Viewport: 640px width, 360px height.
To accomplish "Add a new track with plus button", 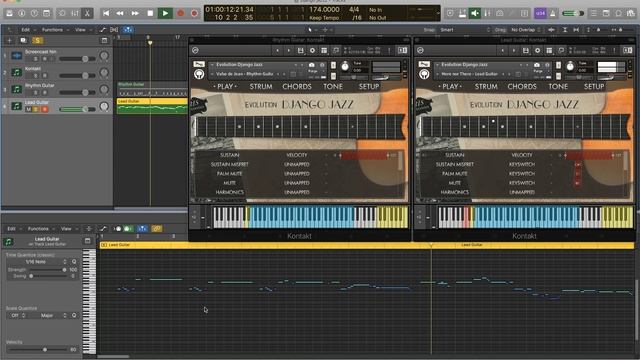I will 9,40.
